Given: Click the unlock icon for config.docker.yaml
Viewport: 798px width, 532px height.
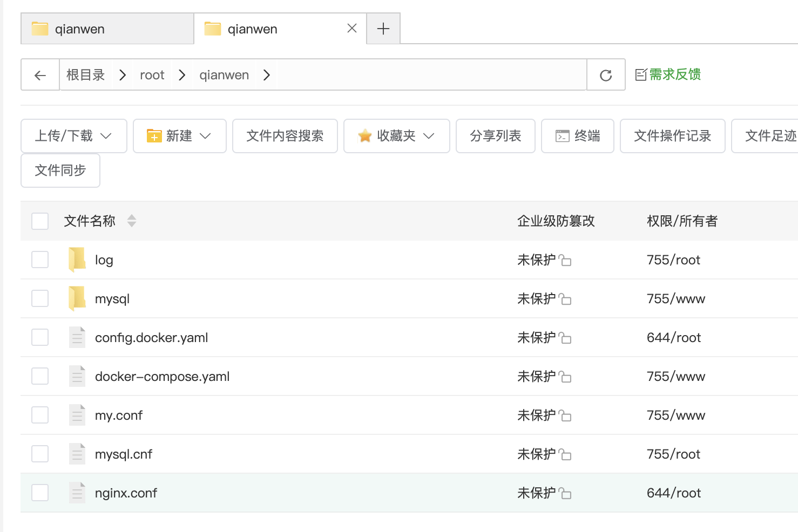Looking at the screenshot, I should coord(565,338).
